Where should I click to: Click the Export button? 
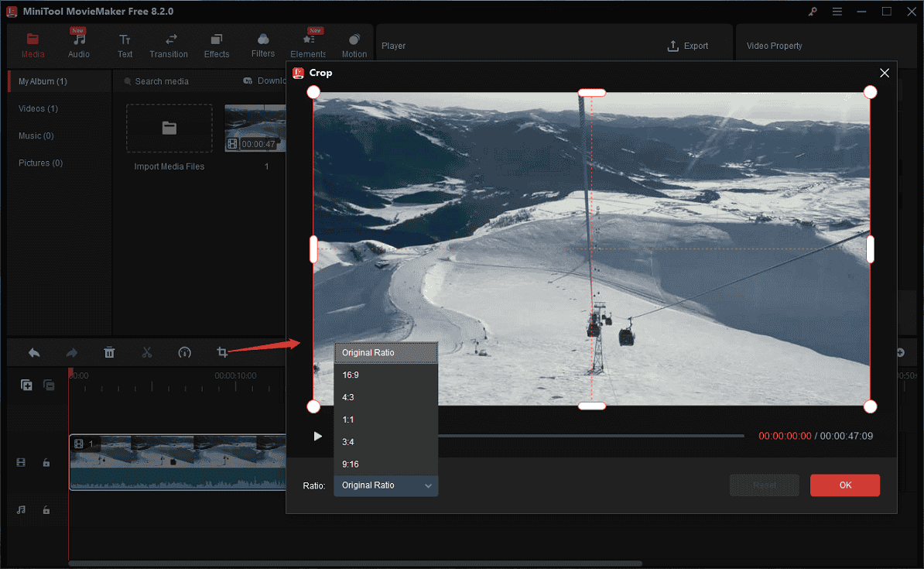point(688,46)
